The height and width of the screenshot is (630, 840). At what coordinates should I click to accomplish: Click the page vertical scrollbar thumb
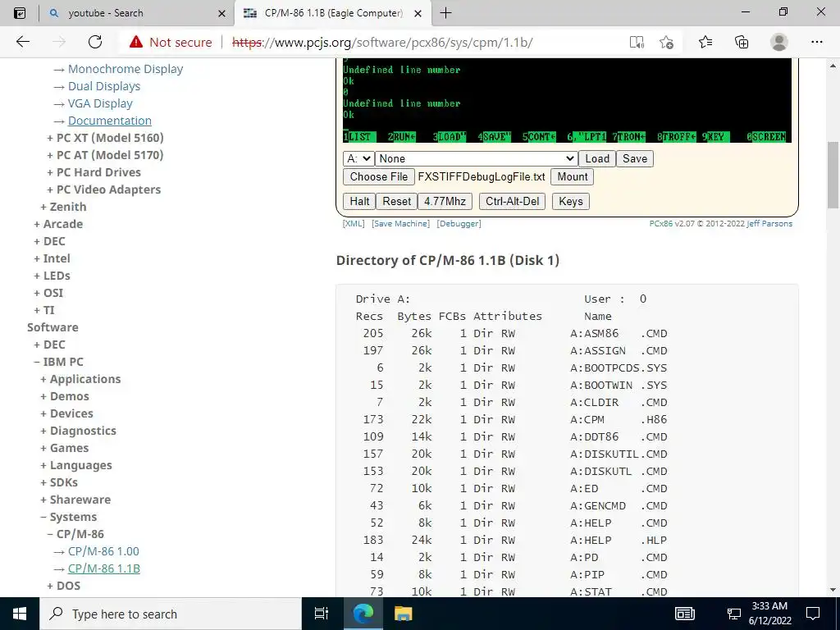tap(833, 174)
